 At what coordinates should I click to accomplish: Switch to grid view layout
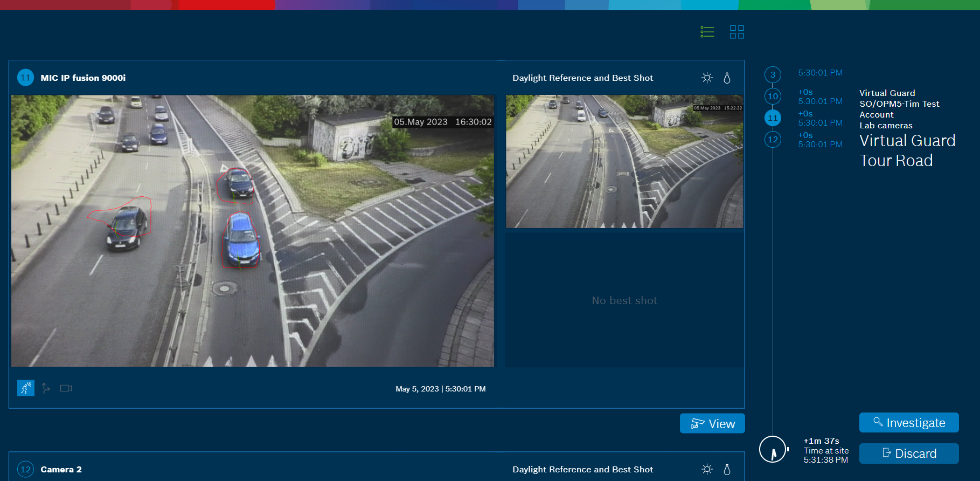point(736,32)
